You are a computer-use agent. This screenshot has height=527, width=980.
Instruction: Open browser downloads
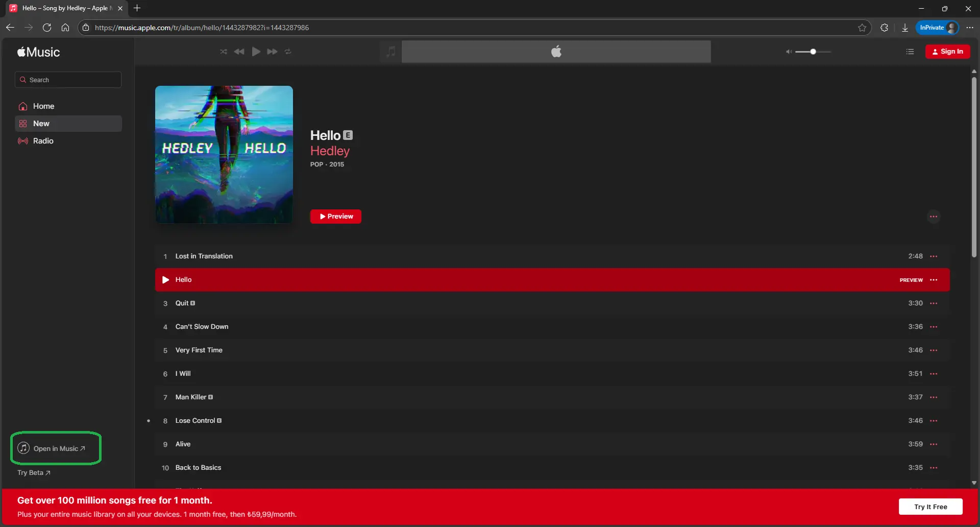(x=905, y=28)
